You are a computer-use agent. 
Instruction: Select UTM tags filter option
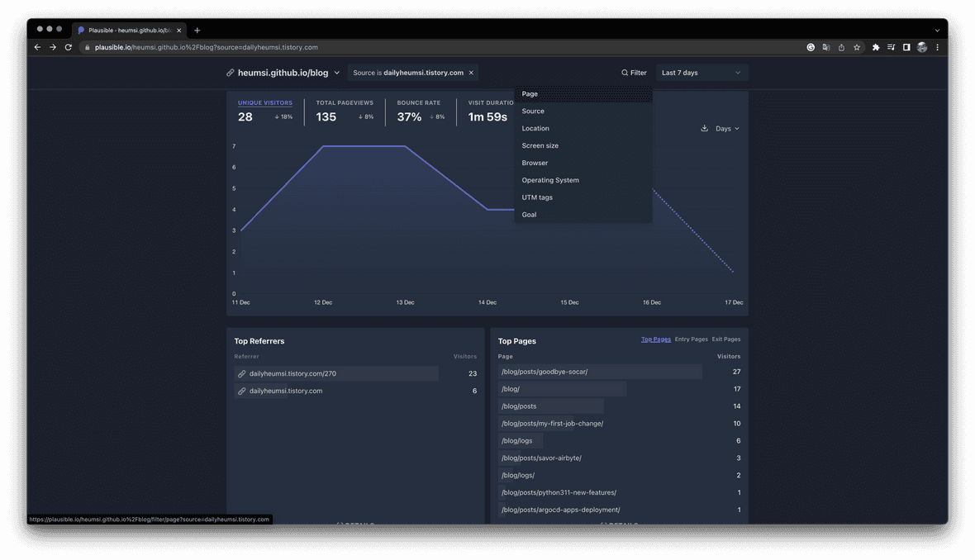click(x=537, y=197)
